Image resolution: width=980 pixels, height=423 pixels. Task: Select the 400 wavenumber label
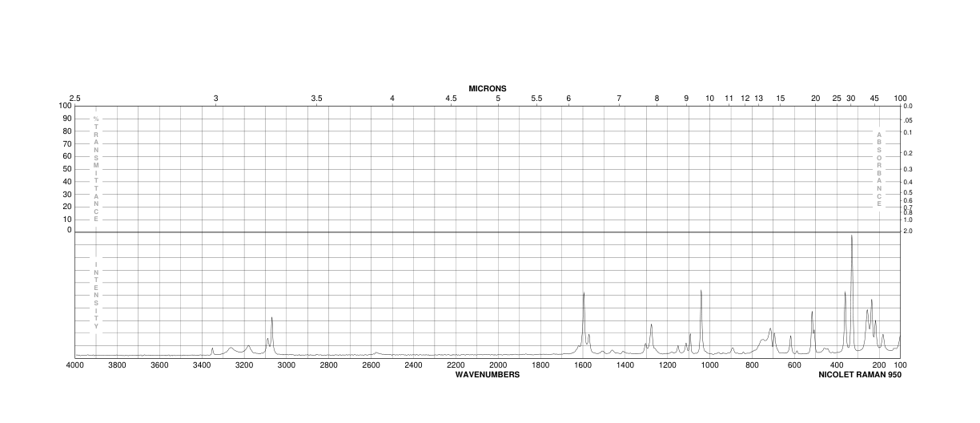(837, 365)
